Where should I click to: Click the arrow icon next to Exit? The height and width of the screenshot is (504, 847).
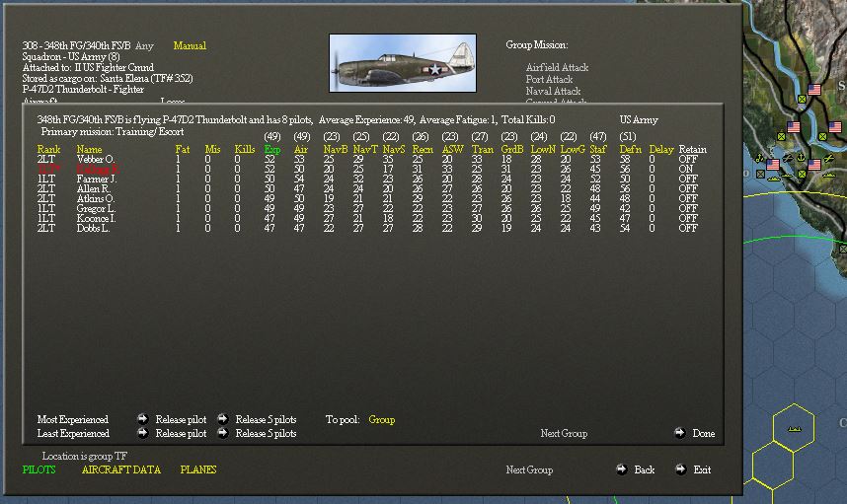tap(680, 469)
